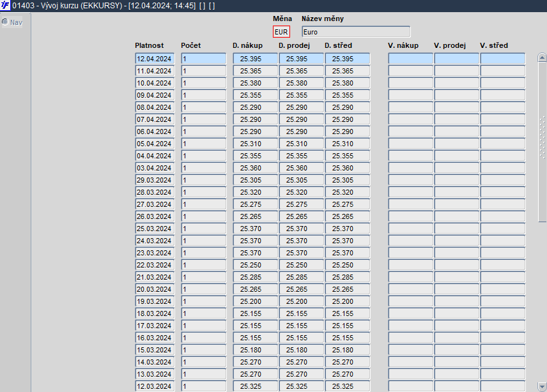Click the scrollbar down arrow
547x392 pixels.
[542, 386]
